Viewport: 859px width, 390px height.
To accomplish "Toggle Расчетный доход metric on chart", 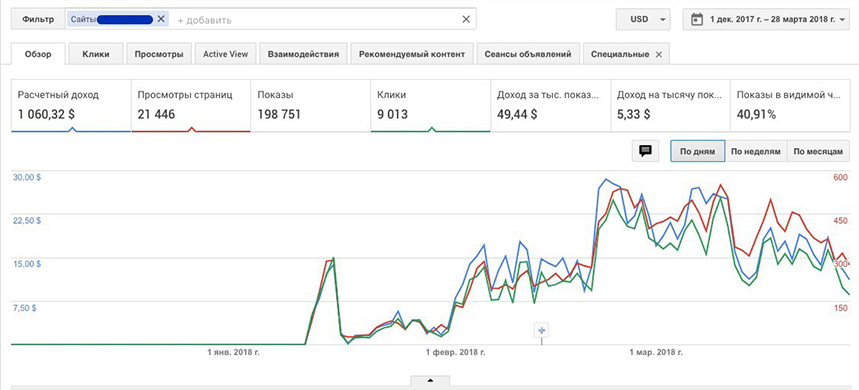I will point(71,105).
